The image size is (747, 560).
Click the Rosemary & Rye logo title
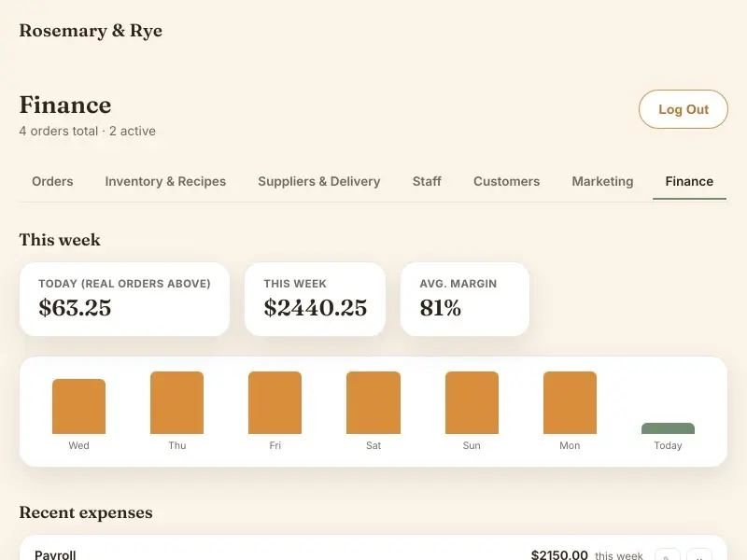point(91,31)
